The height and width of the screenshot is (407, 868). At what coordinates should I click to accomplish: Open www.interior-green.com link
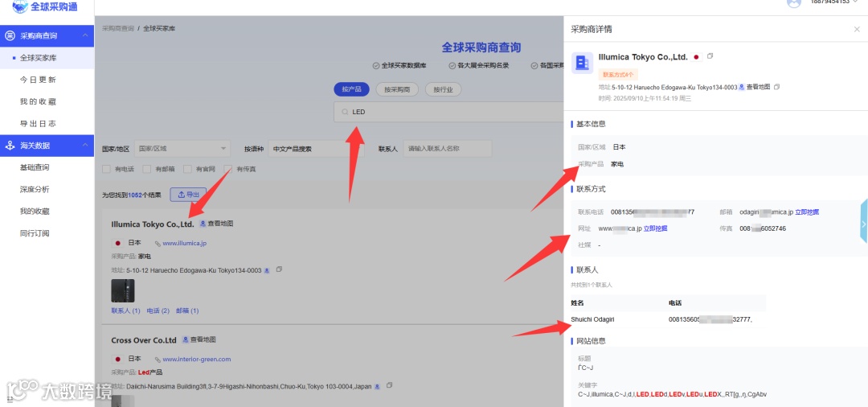coord(197,359)
